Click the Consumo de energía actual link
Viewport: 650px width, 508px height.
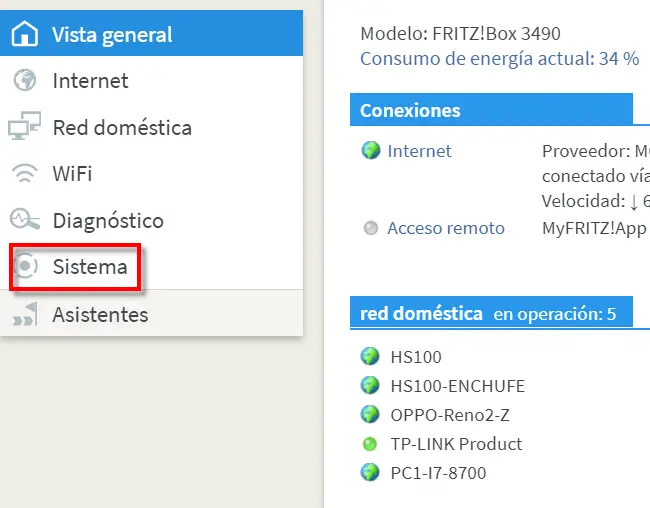pyautogui.click(x=499, y=58)
